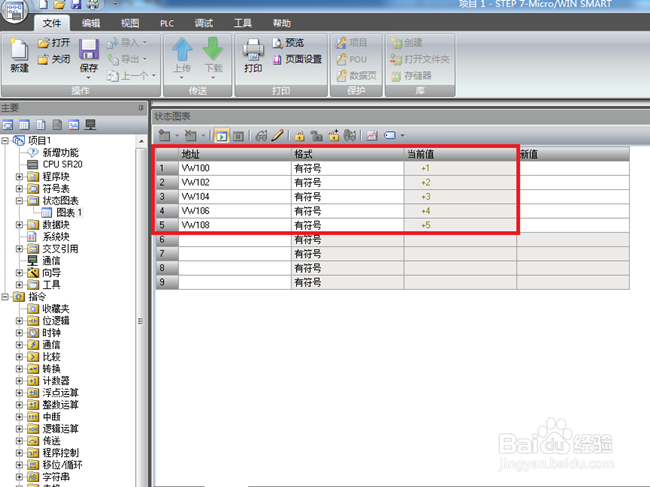650x487 pixels.
Task: Click quick access open folder icon
Action: tap(60, 5)
